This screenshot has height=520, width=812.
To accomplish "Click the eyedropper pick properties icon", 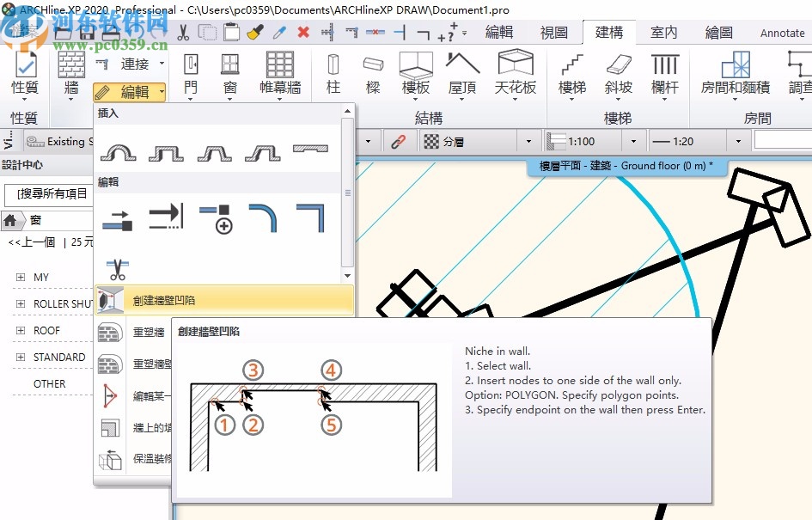I will [x=279, y=33].
